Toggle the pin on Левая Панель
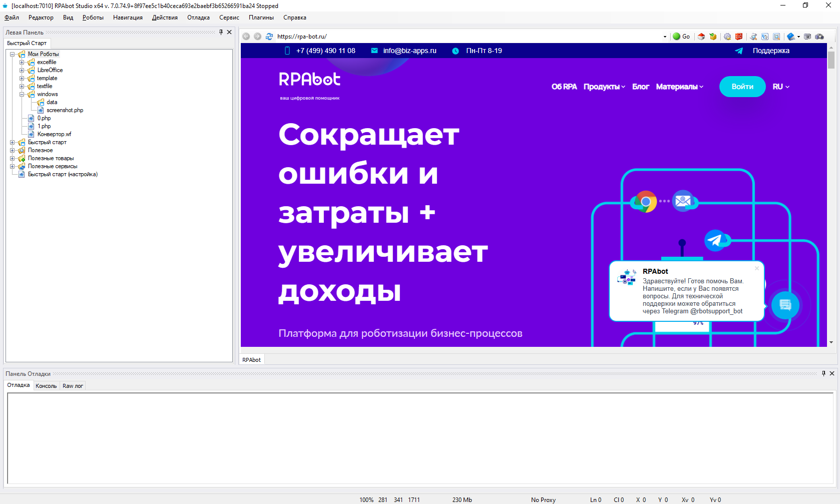 (x=221, y=32)
